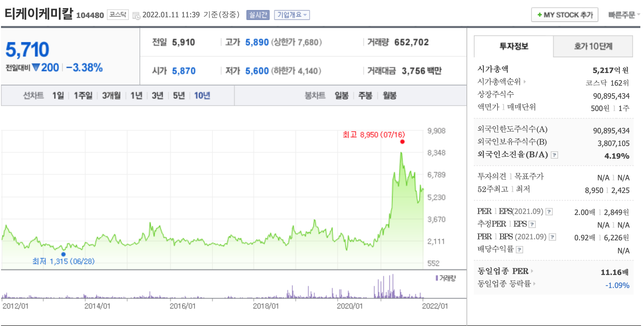The width and height of the screenshot is (644, 326).
Task: Click the stock name 티케이케미칼
Action: 39,14
